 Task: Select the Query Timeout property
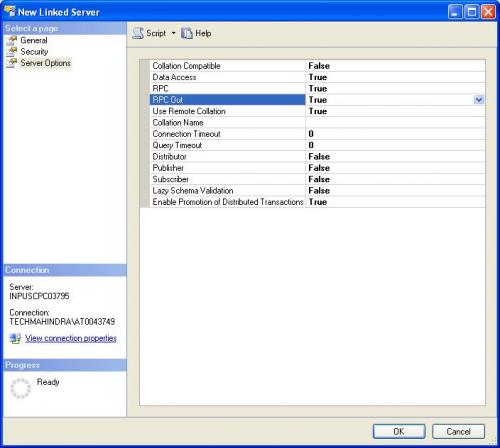click(x=177, y=145)
